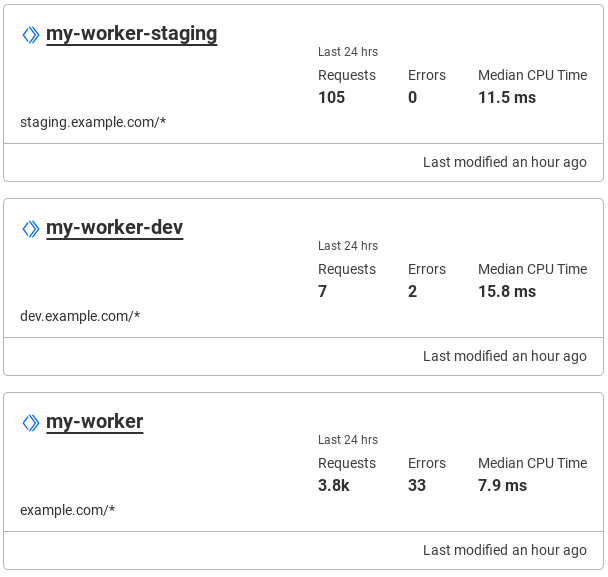Image resolution: width=608 pixels, height=577 pixels.
Task: Click the example.com/* route text
Action: click(68, 510)
